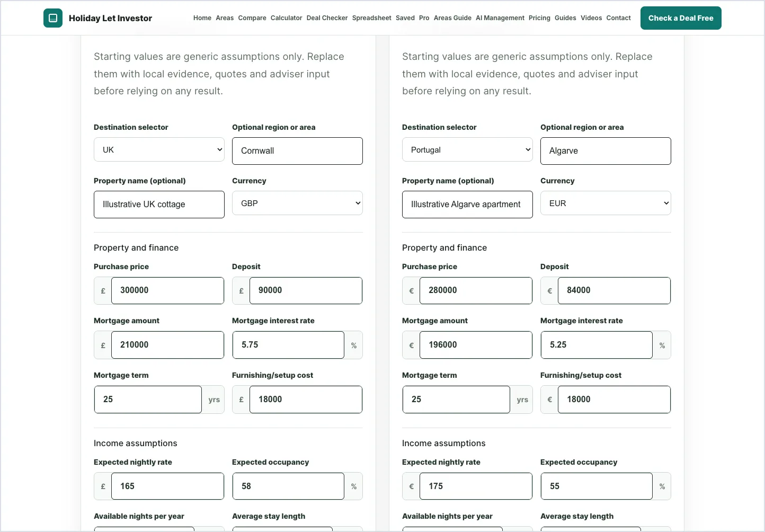765x532 pixels.
Task: Click the Check a Deal Free button
Action: pyautogui.click(x=681, y=18)
